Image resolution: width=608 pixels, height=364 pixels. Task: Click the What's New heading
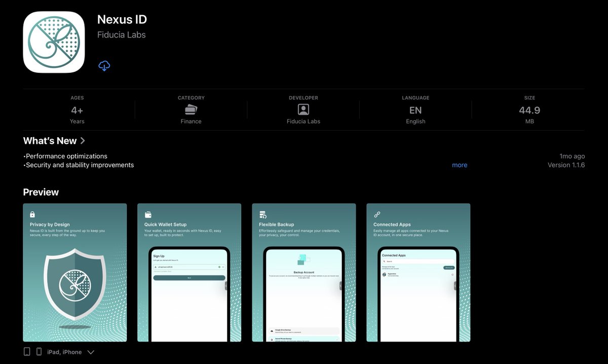point(50,141)
